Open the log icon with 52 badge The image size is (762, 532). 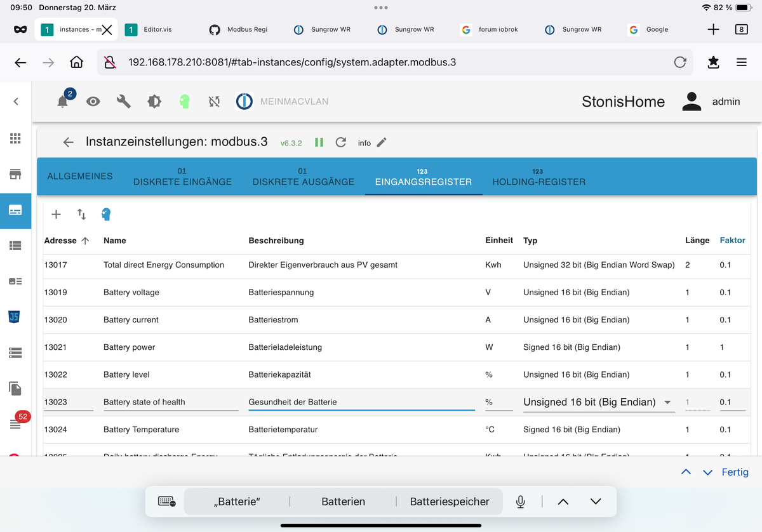17,423
